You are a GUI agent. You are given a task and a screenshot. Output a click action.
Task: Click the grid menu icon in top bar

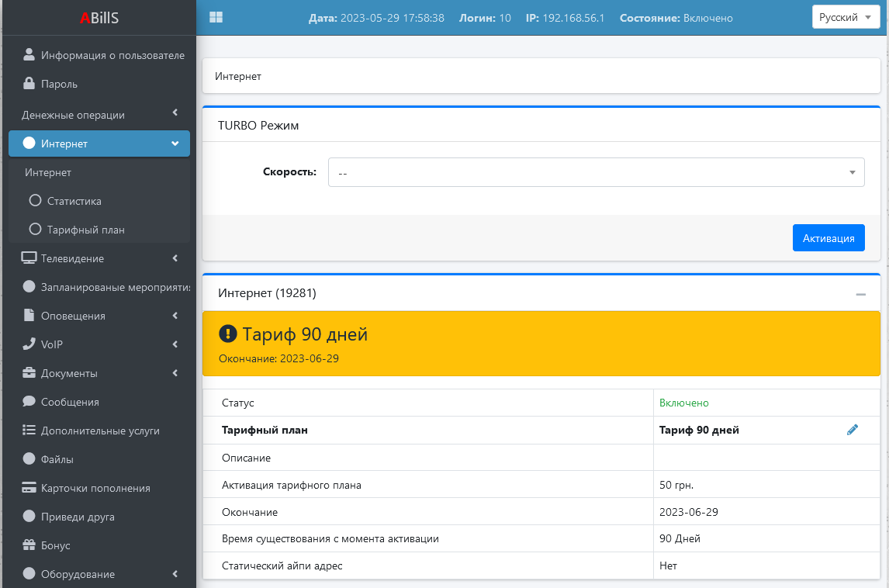click(x=216, y=17)
